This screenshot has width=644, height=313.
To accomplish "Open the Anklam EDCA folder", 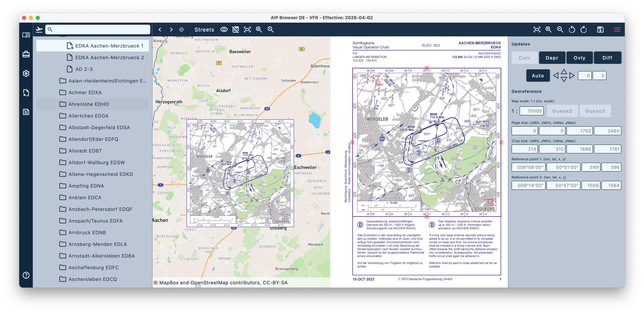I will [92, 198].
